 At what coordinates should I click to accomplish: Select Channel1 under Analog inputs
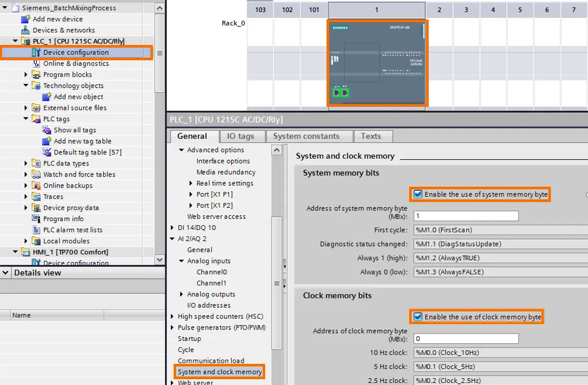(212, 283)
